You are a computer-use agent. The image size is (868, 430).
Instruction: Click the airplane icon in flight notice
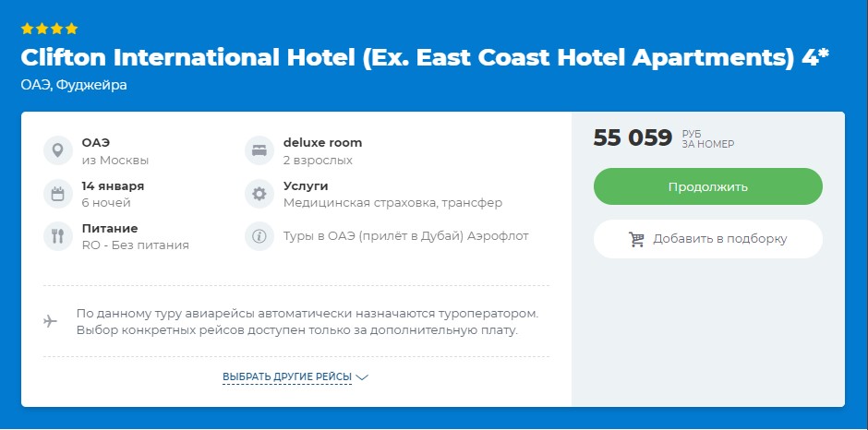click(x=51, y=321)
